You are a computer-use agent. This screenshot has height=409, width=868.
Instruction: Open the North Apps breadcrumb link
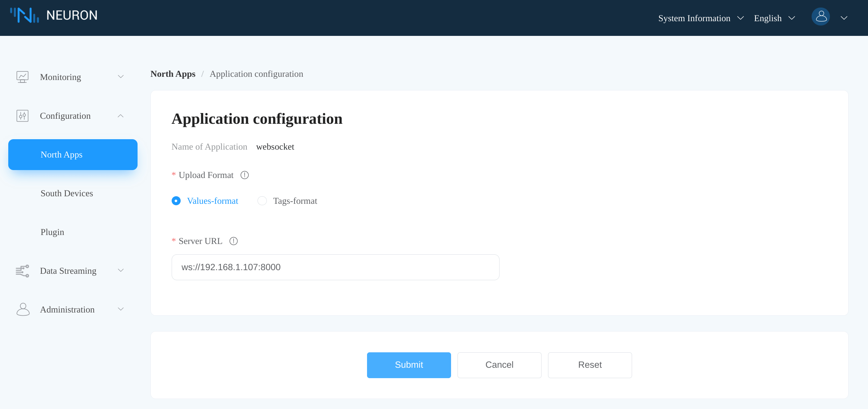coord(172,74)
